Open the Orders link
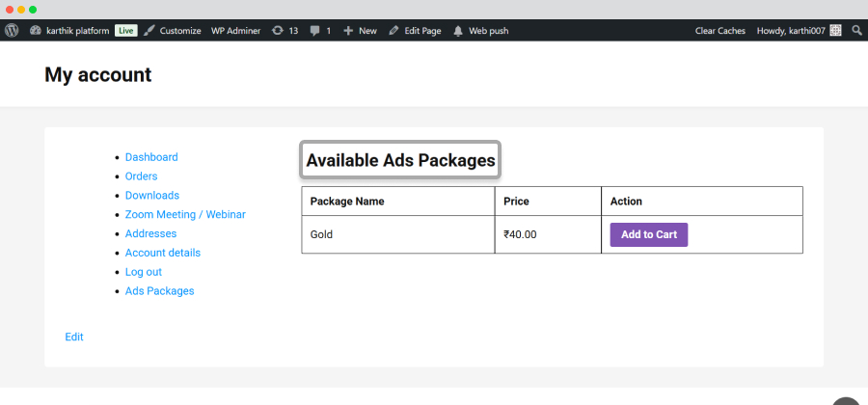The image size is (868, 405). 141,175
